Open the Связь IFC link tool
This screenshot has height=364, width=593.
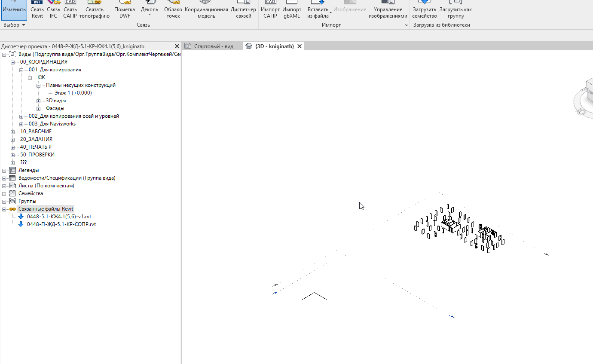click(x=53, y=9)
